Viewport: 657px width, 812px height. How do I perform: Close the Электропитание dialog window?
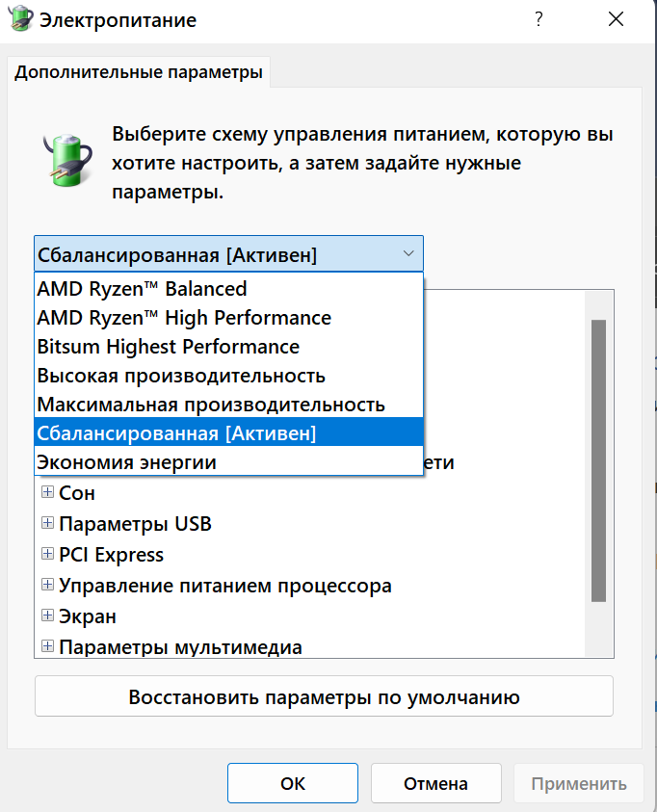coord(615,19)
